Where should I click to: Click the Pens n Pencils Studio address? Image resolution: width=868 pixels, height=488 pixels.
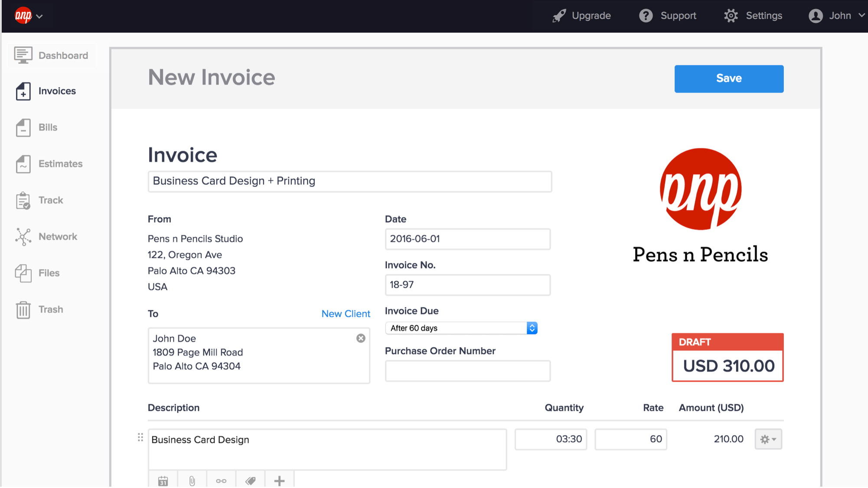coord(195,263)
